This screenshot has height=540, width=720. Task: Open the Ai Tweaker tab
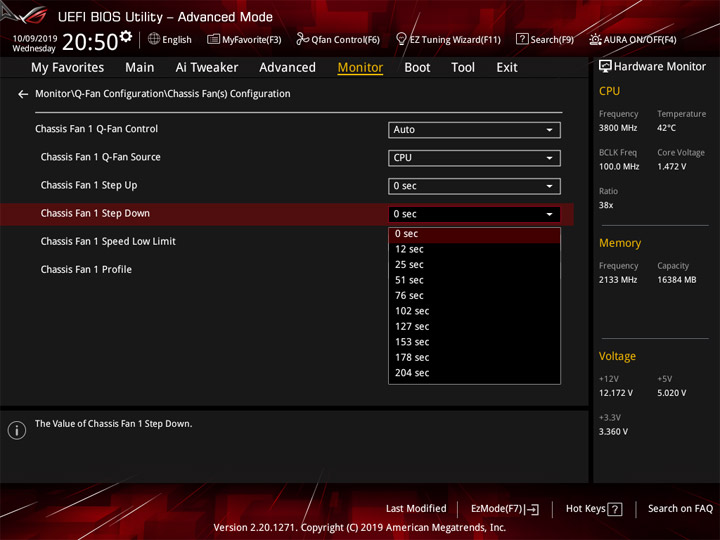click(207, 68)
